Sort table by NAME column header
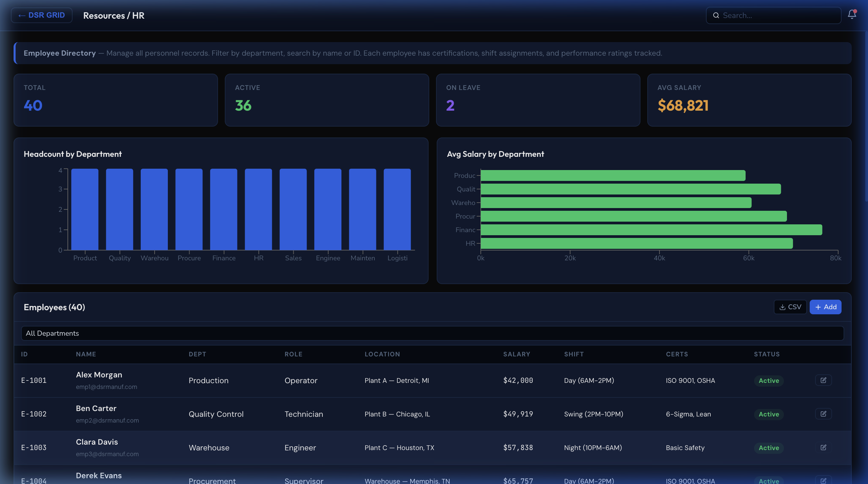868x484 pixels. [x=86, y=354]
